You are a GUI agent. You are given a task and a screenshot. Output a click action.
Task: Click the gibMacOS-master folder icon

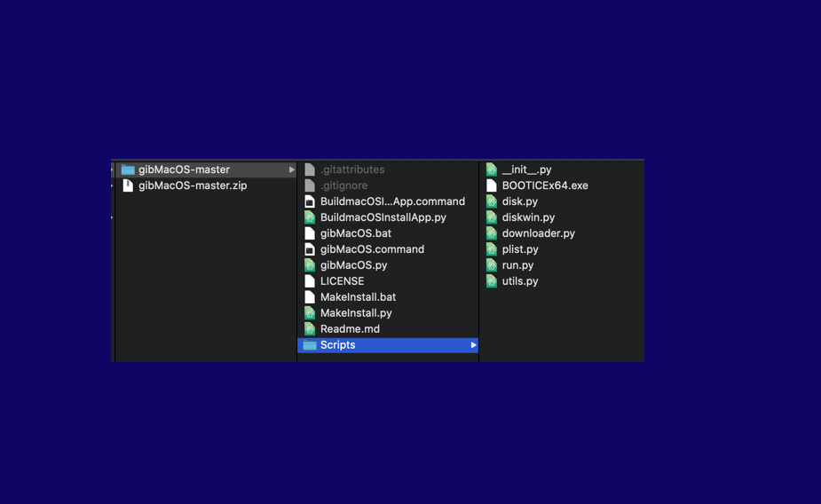coord(128,169)
